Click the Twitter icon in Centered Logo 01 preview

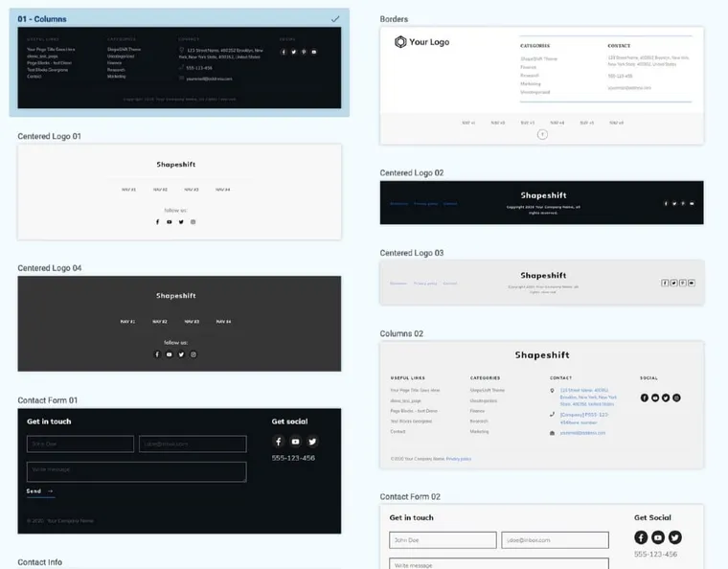(x=181, y=222)
